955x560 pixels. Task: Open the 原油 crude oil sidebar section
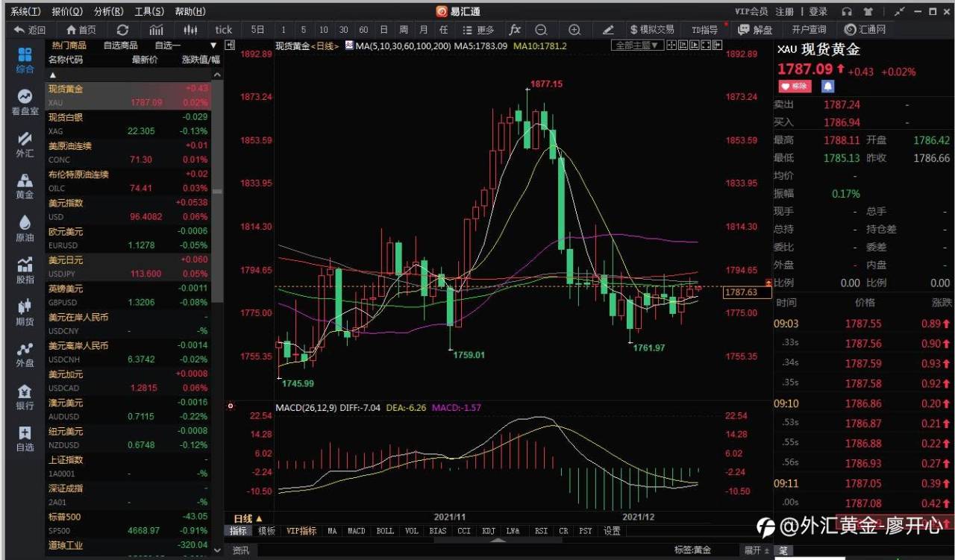(x=25, y=229)
